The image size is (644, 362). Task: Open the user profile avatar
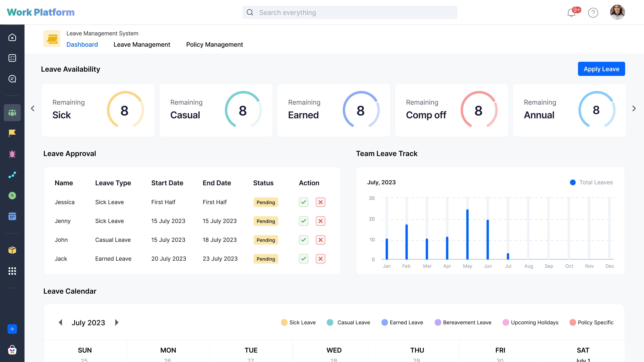[x=617, y=12]
